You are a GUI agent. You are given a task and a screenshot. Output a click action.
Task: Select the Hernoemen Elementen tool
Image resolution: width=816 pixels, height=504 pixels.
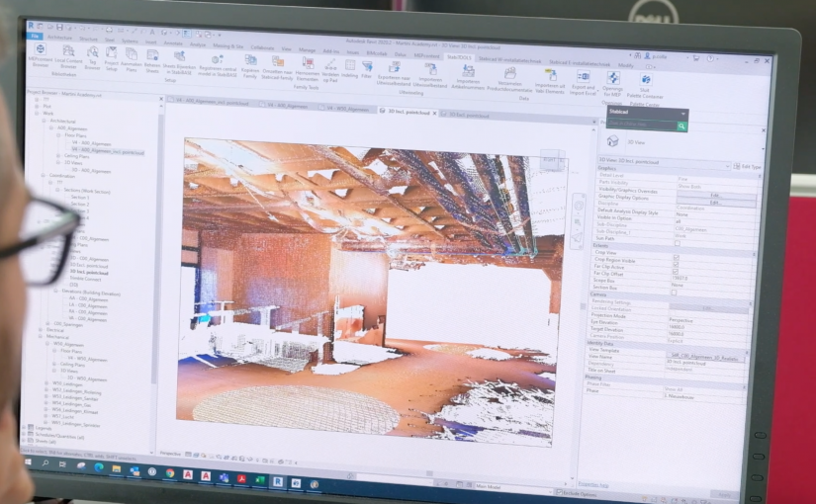pyautogui.click(x=308, y=70)
